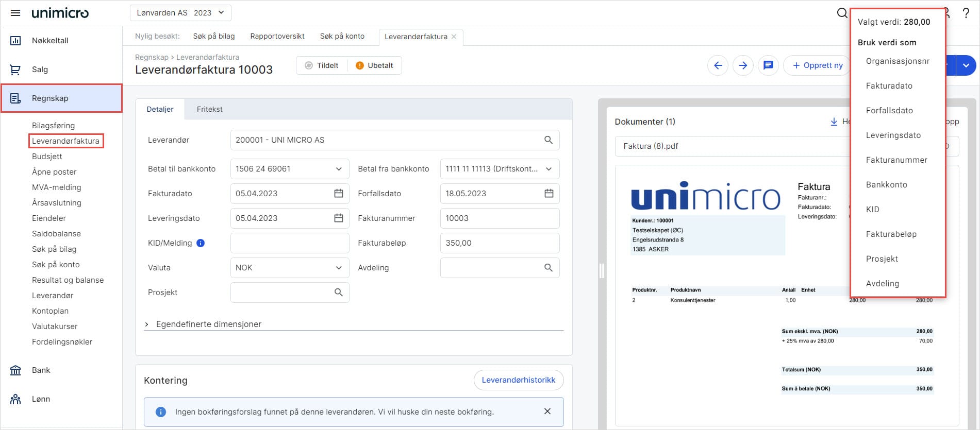
Task: Open the Betal til bankkonto dropdown
Action: 338,169
